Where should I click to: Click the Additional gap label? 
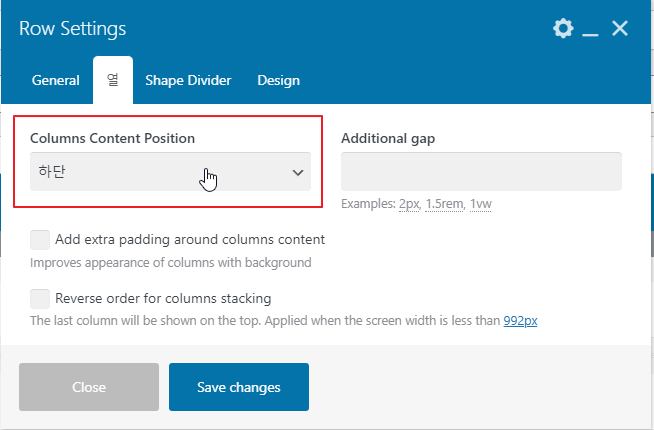tap(388, 138)
